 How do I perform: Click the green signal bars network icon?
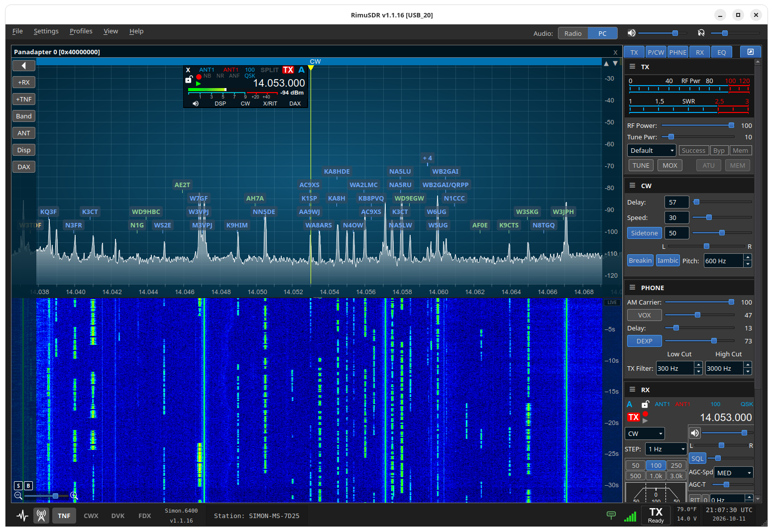[630, 517]
